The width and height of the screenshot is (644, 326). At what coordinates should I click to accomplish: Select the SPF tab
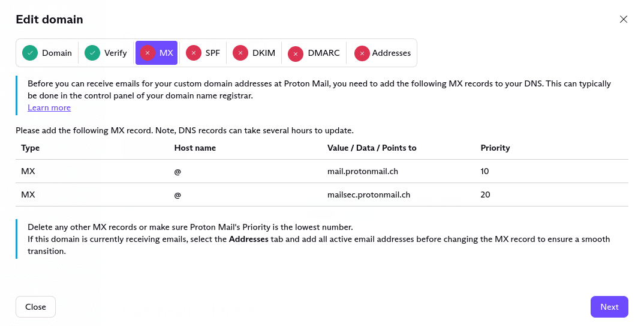click(203, 53)
